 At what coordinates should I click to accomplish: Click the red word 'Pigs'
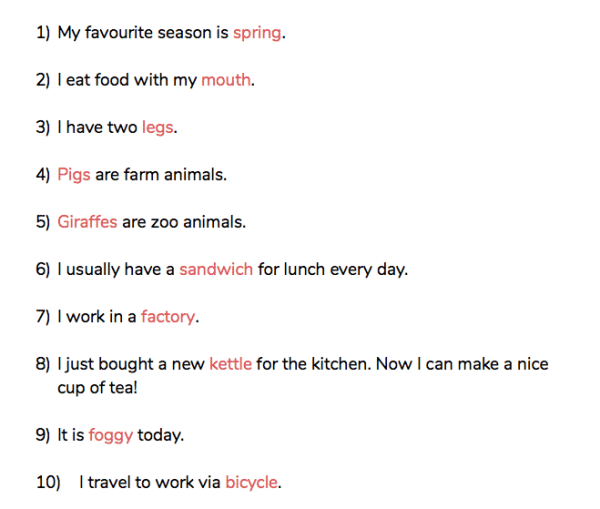click(x=74, y=176)
